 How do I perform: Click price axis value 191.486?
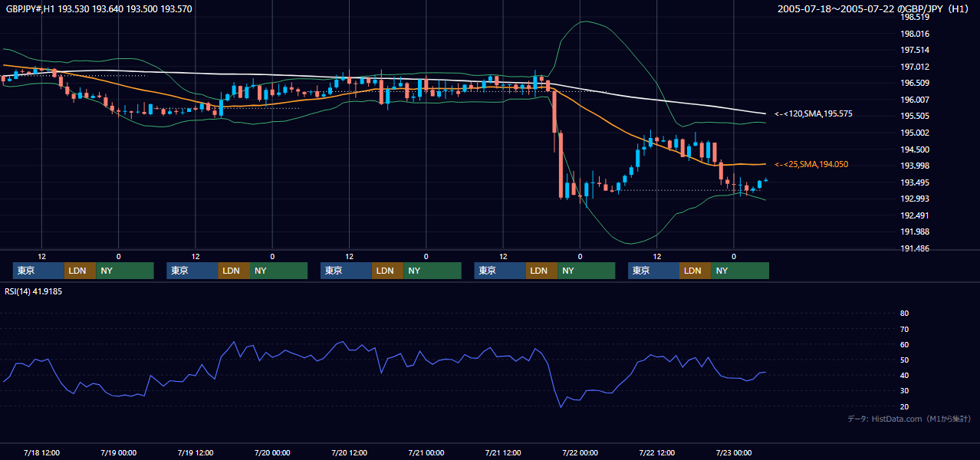click(915, 248)
